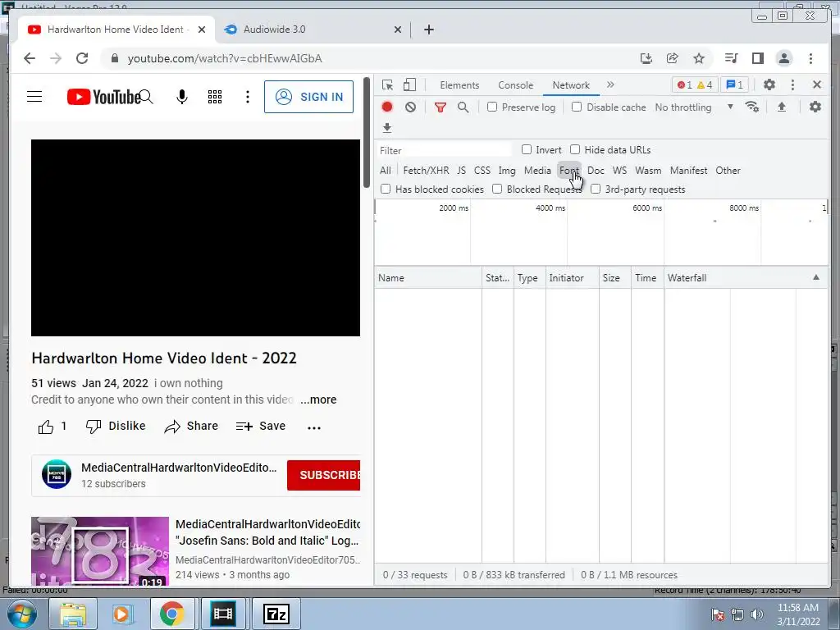Click Save to playlist button
This screenshot has height=630, width=840.
point(260,427)
